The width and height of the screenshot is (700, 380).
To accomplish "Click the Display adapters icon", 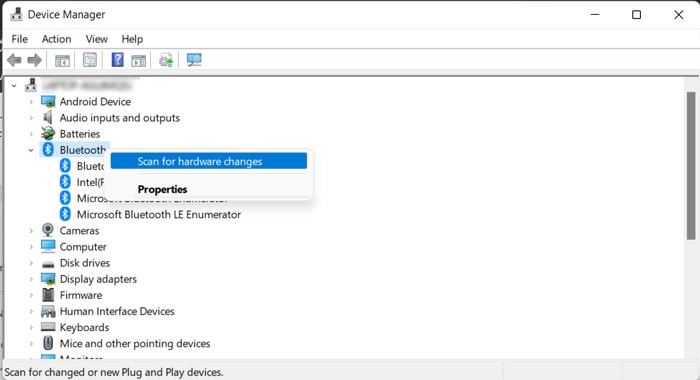I will pos(48,279).
